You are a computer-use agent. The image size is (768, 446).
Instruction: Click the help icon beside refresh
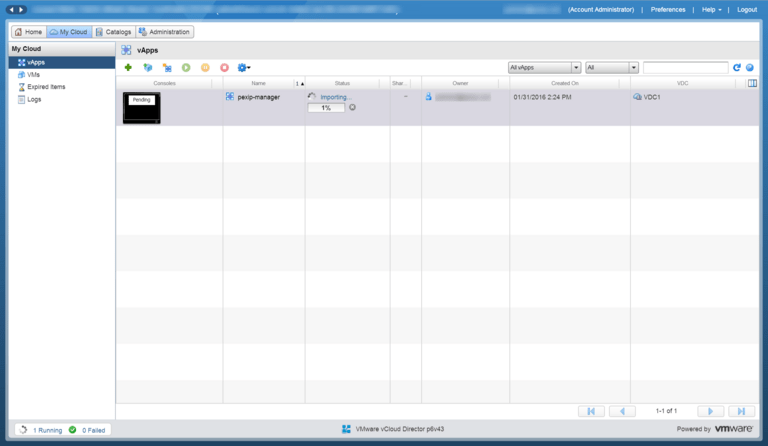click(x=750, y=68)
